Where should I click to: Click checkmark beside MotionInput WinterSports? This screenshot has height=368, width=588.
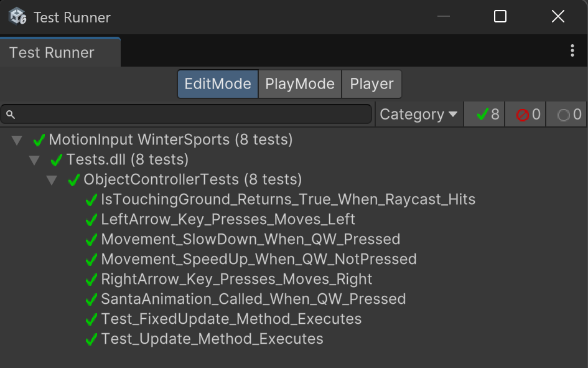39,140
